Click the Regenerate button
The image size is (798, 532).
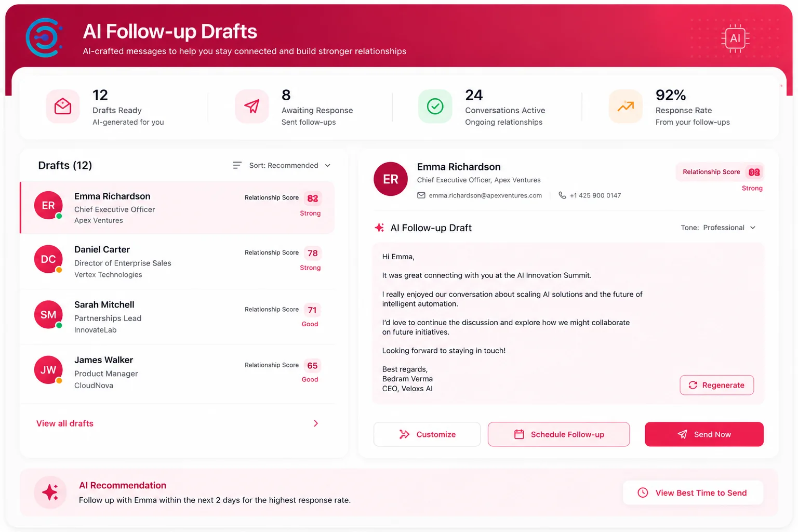tap(717, 385)
